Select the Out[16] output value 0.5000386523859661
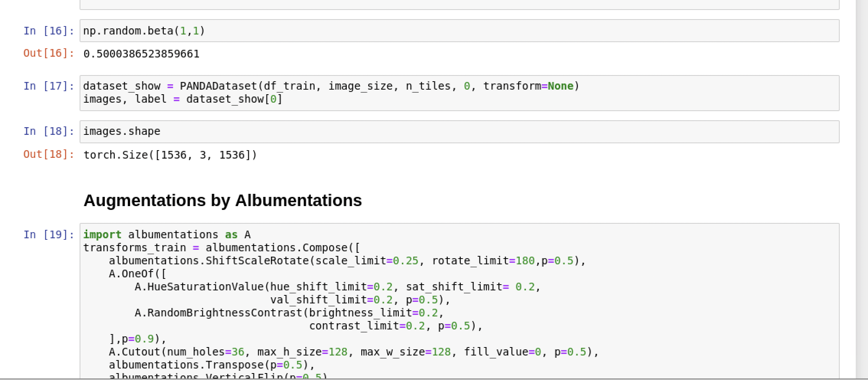868x380 pixels. [x=142, y=54]
